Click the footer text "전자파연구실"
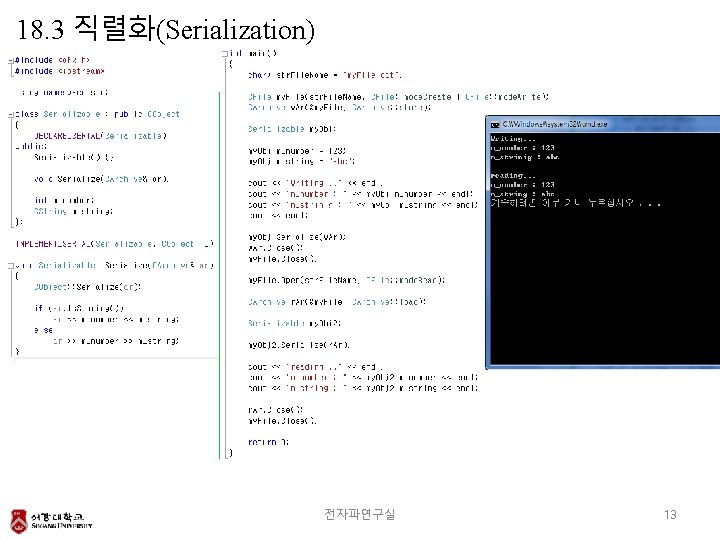Viewport: 720px width, 540px height. (360, 514)
